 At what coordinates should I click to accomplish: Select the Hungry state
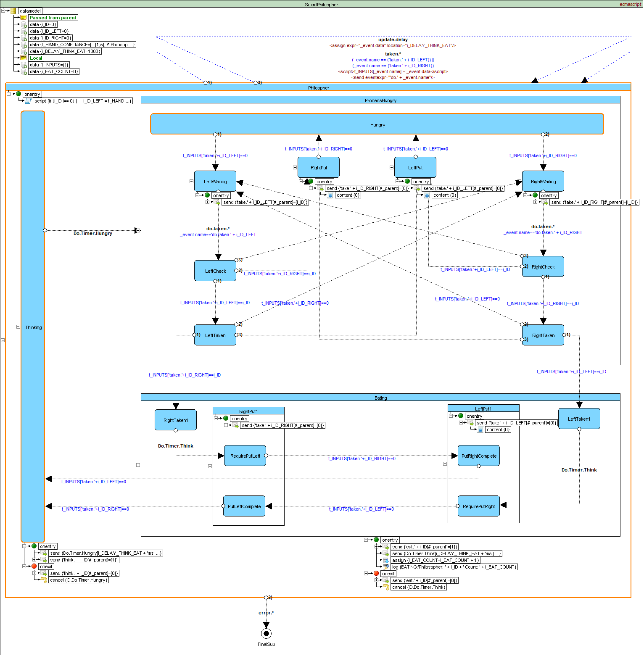377,124
